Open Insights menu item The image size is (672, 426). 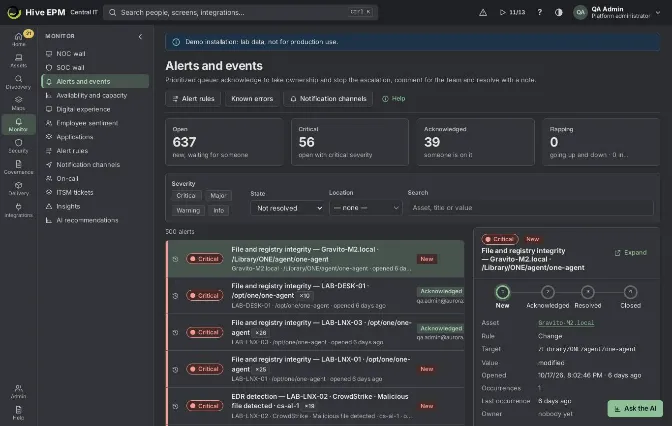pos(95,206)
